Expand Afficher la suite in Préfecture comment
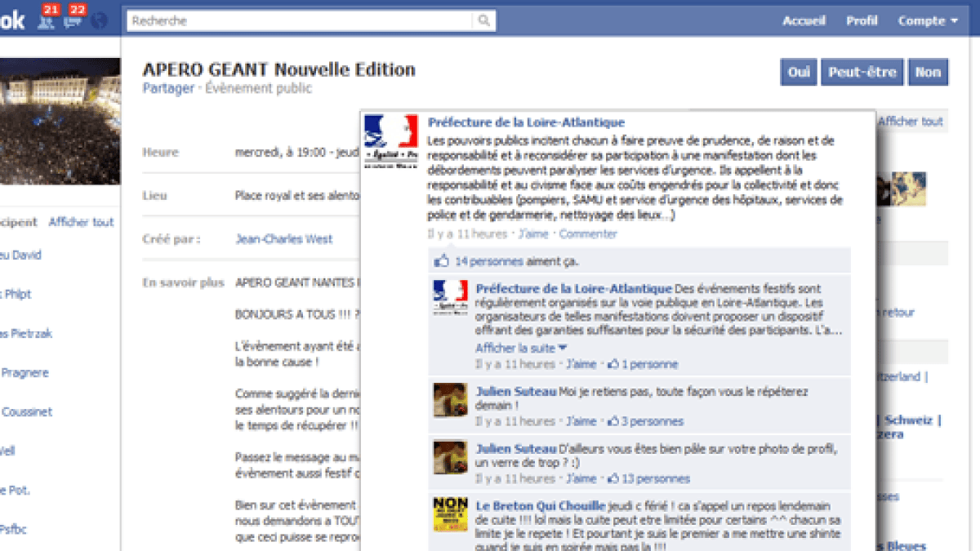The width and height of the screenshot is (980, 551). point(521,349)
